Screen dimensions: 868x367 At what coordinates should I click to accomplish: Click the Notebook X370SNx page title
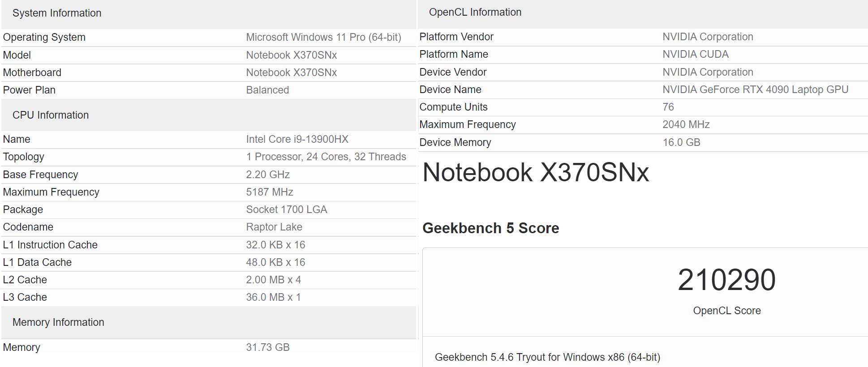click(536, 172)
